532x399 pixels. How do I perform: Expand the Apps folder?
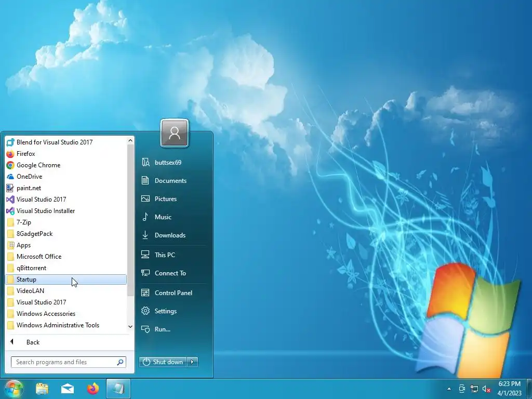66,245
